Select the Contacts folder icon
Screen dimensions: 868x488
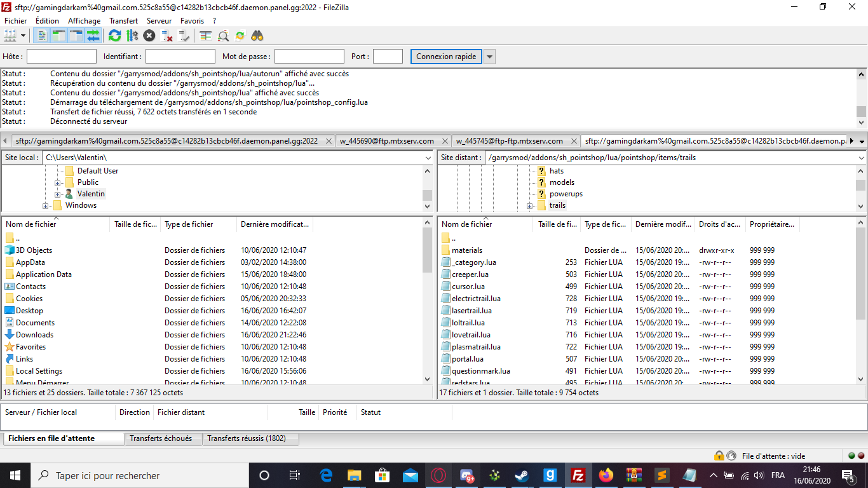pos(10,287)
